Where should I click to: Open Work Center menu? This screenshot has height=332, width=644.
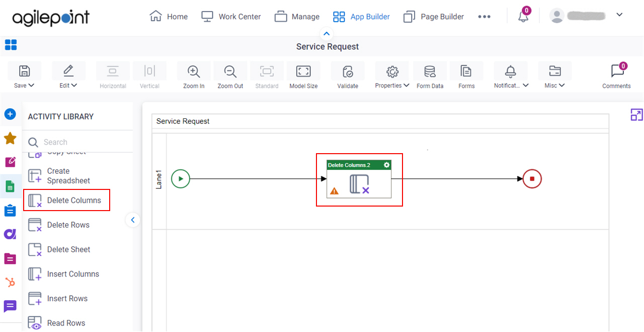coord(231,17)
